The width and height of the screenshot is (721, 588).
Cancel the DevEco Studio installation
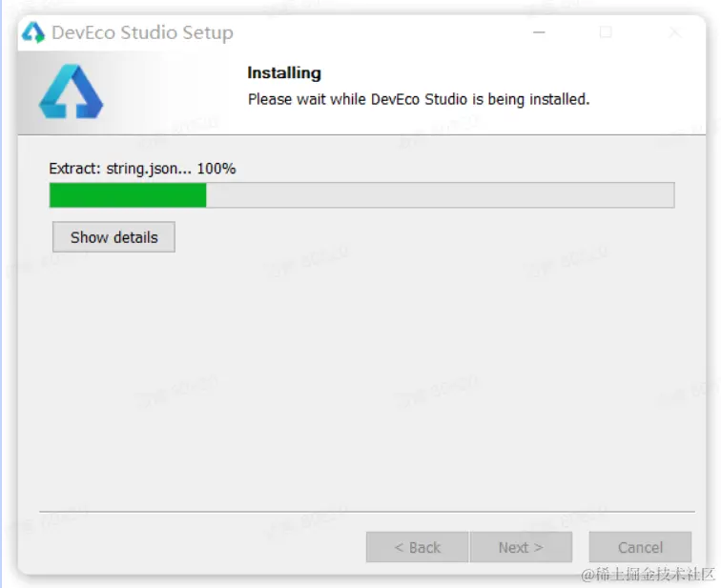coord(640,547)
